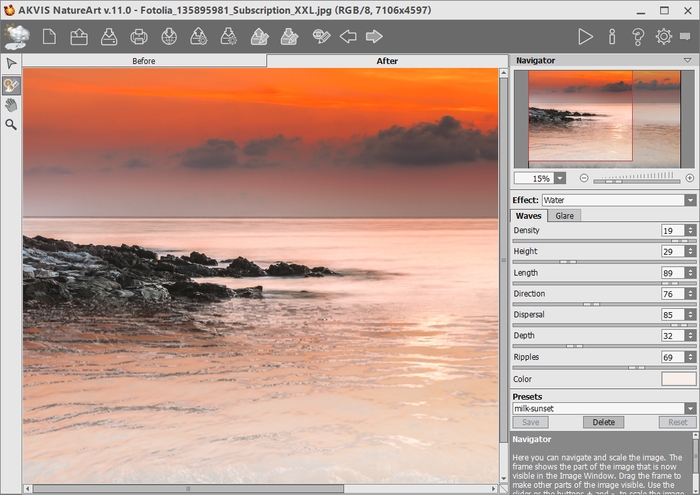
Task: Click the Navigator zoom slider
Action: click(x=637, y=181)
